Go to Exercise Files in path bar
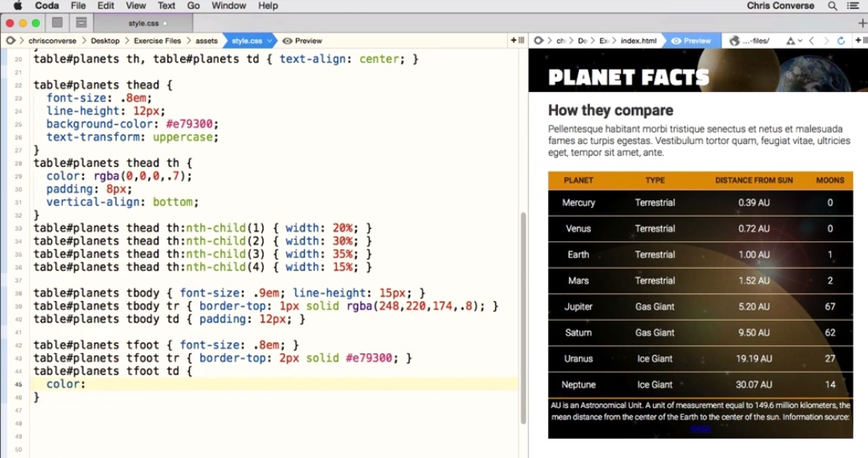 158,41
